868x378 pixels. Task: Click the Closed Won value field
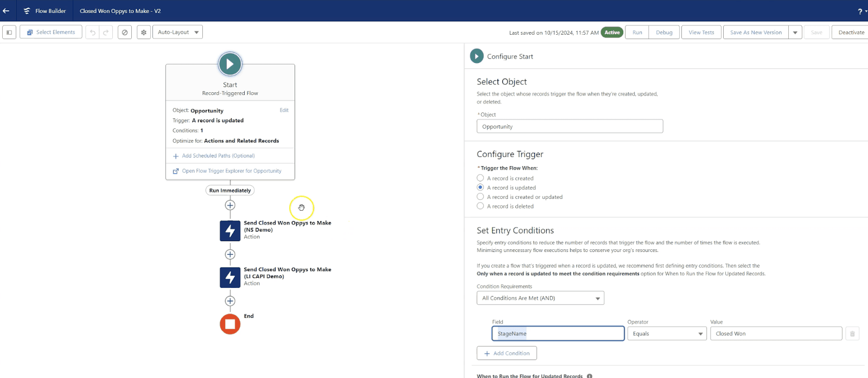click(x=776, y=333)
